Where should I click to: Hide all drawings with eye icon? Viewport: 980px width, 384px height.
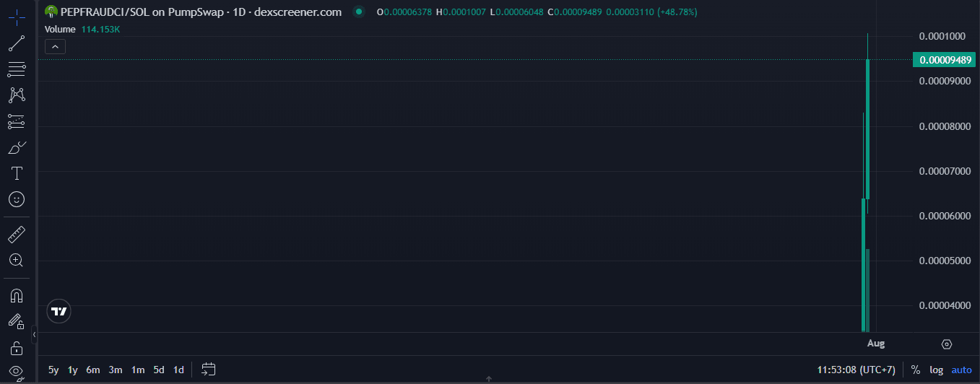coord(17,372)
